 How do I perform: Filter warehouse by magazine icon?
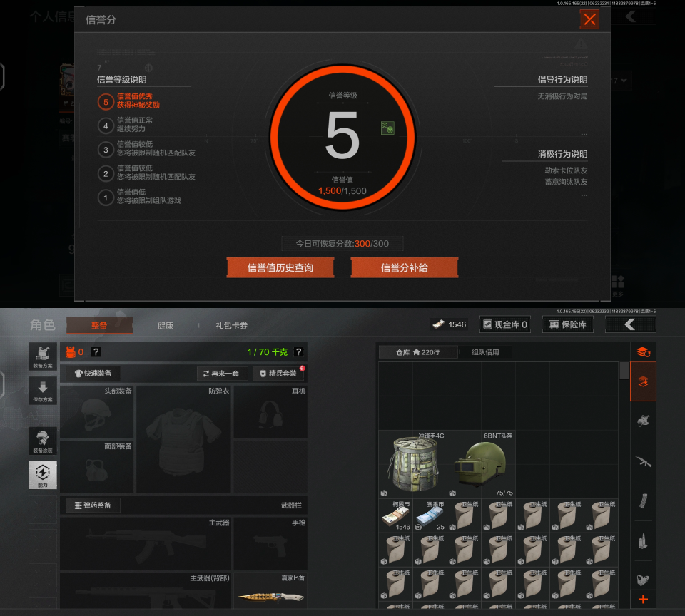(x=643, y=501)
